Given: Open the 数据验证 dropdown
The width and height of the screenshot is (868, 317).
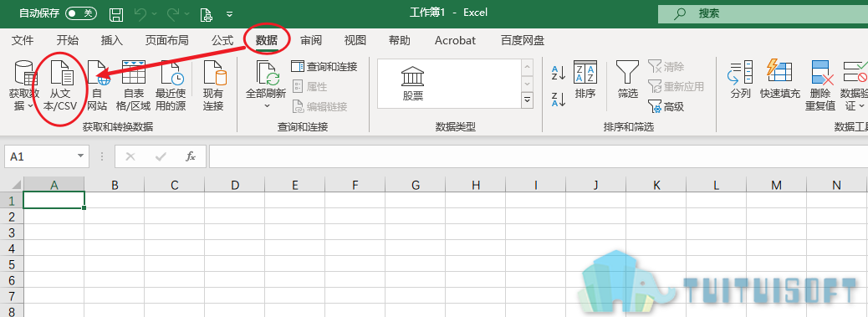Looking at the screenshot, I should pyautogui.click(x=854, y=86).
